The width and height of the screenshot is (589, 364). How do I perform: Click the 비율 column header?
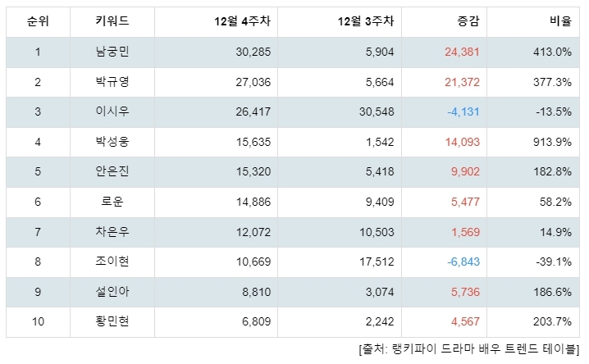[x=560, y=21]
